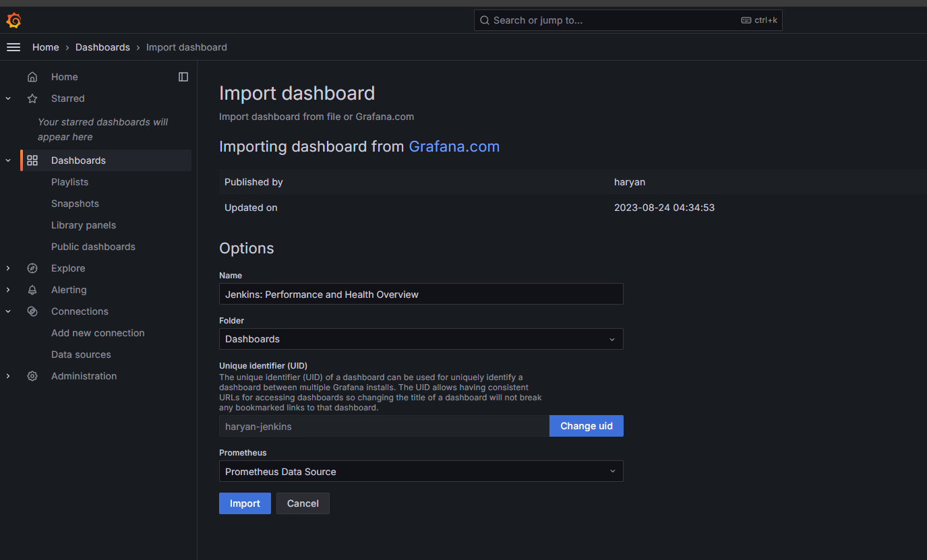Click the dock menu panel icon

[x=183, y=77]
